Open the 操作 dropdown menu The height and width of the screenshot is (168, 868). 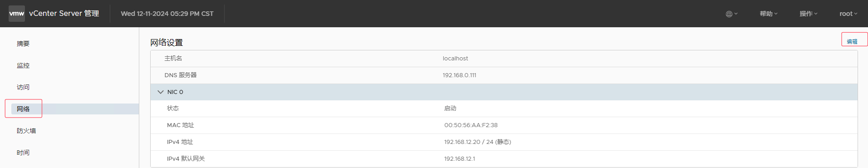tap(809, 14)
